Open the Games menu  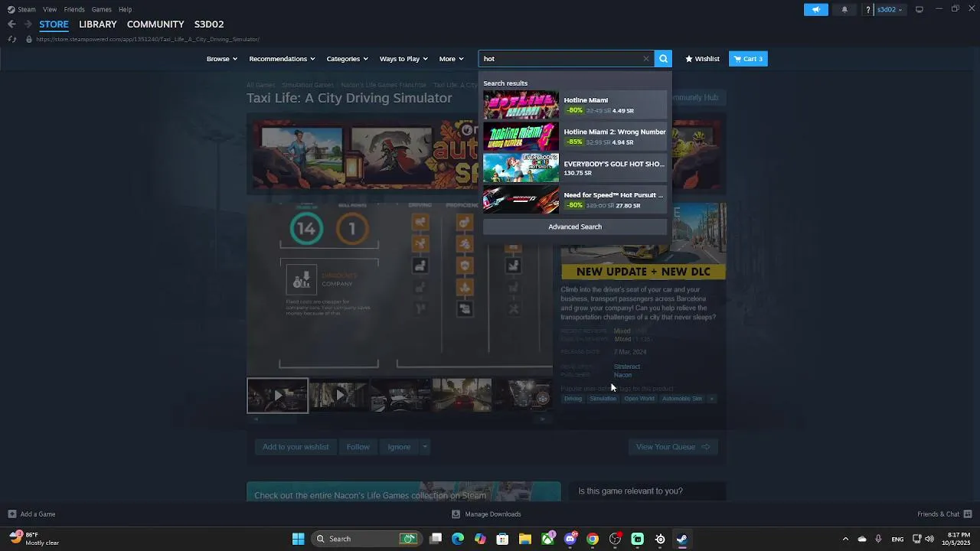point(101,9)
